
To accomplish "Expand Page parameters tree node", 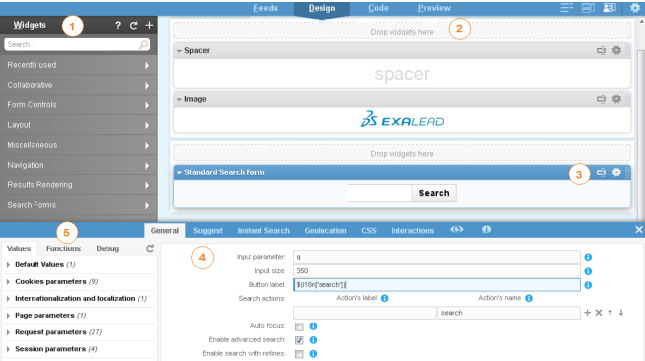I will 8,316.
